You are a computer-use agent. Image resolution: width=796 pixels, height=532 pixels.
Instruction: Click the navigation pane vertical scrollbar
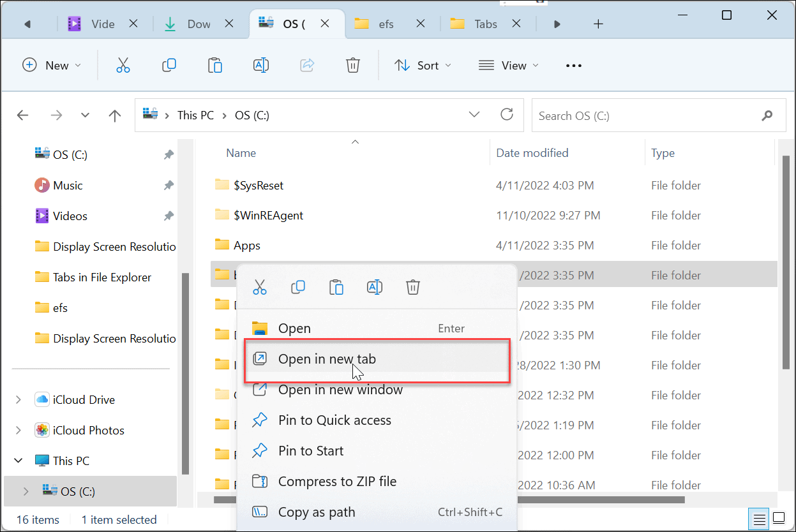[185, 374]
